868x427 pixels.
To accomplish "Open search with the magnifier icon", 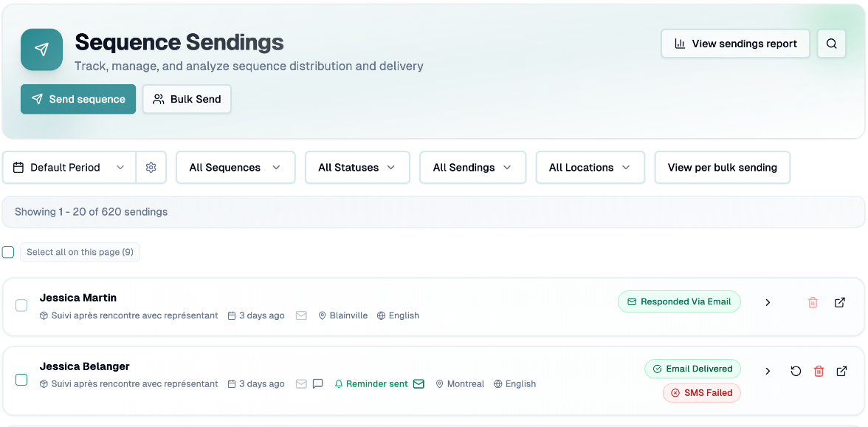I will pos(831,44).
